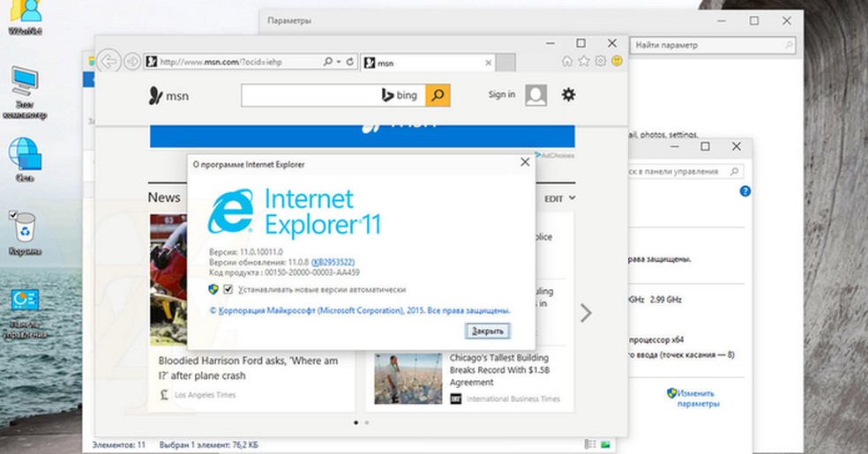The height and width of the screenshot is (454, 868).
Task: Click the search icon in Параметры field
Action: coord(789,45)
